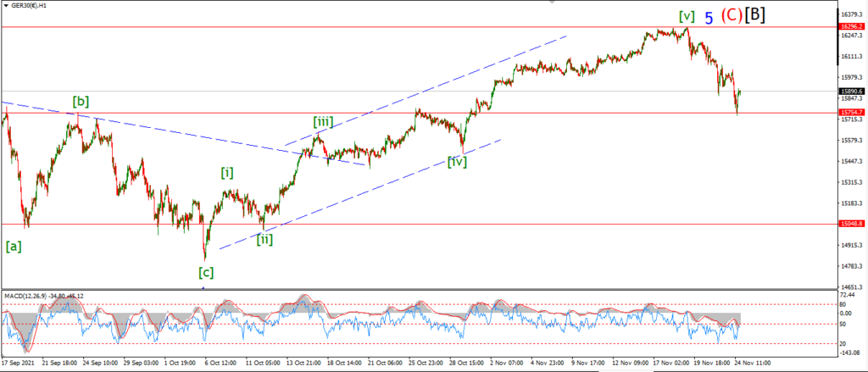Select the green [v] wave label
Viewport: 868px width, 372px height.
click(x=687, y=16)
